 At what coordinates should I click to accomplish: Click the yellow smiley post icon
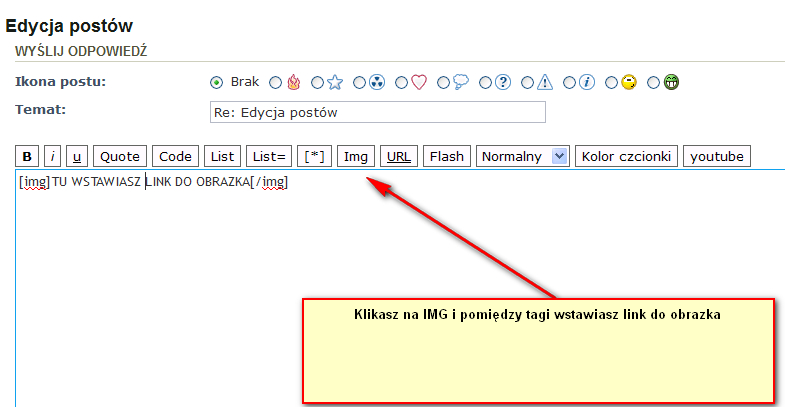(x=629, y=82)
